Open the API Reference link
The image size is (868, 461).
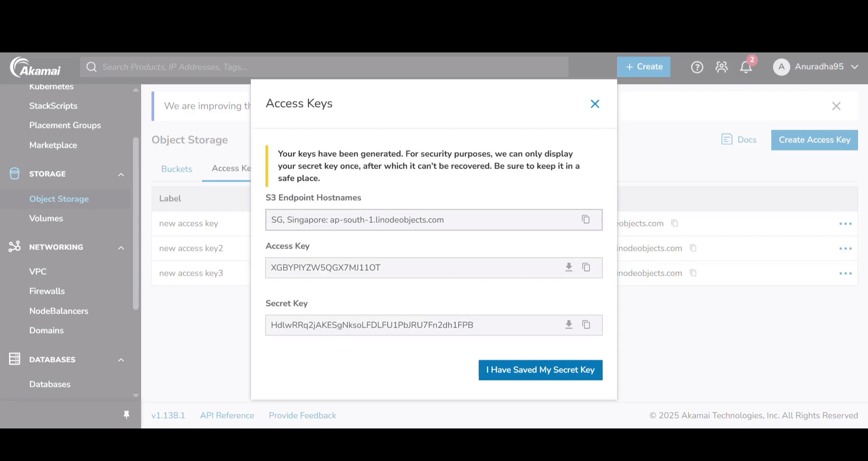tap(227, 415)
